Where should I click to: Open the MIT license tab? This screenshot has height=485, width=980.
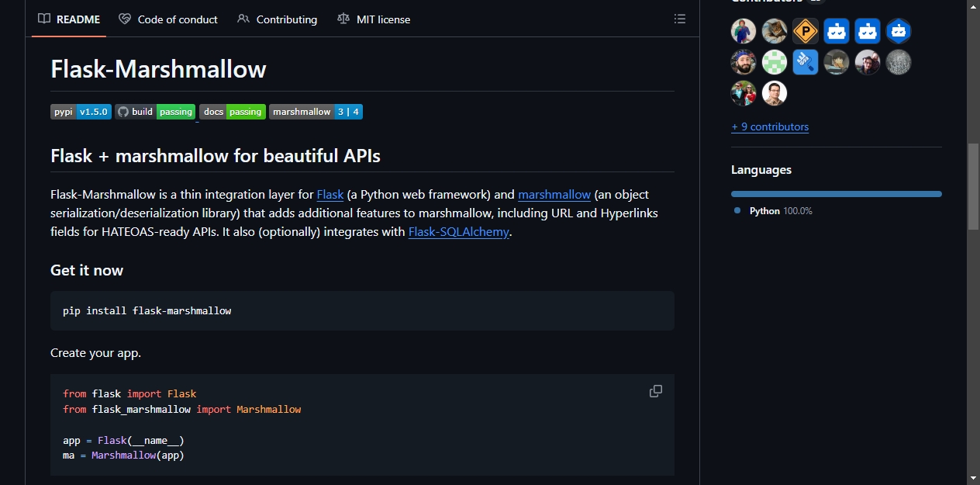(374, 19)
